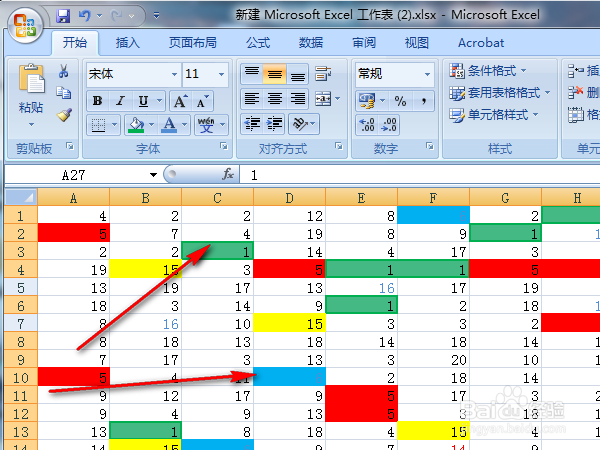The height and width of the screenshot is (450, 600).
Task: Decrease indent in alignment group
Action: pos(252,124)
